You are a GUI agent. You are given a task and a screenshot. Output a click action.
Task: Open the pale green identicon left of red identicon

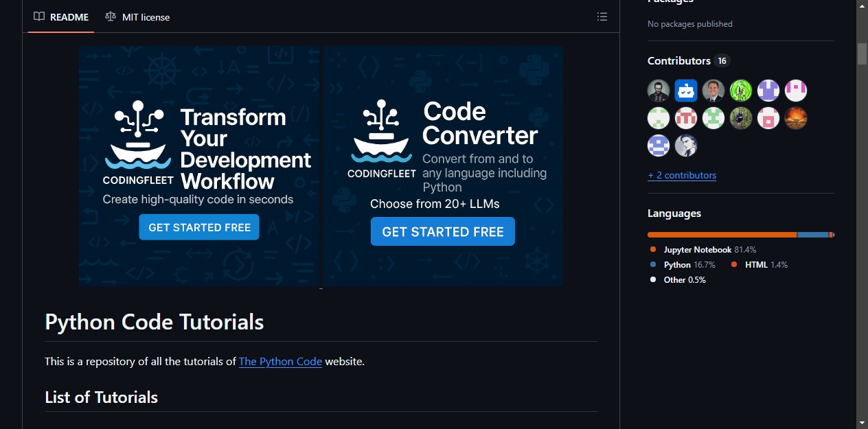(659, 118)
